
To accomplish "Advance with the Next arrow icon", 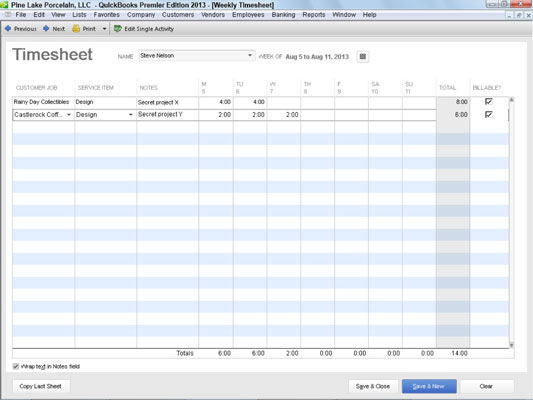I will click(46, 29).
